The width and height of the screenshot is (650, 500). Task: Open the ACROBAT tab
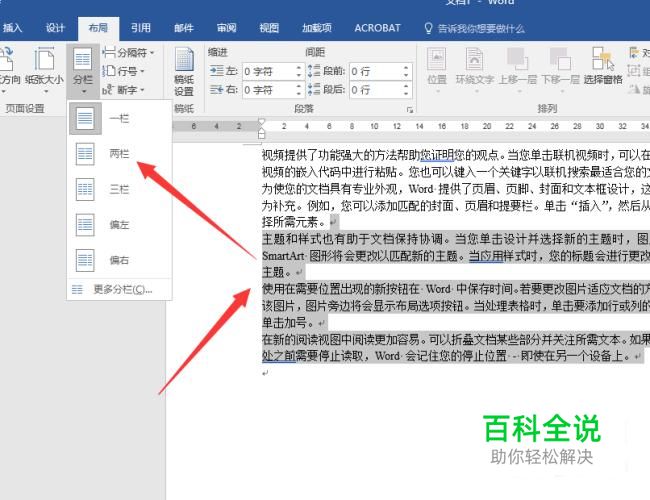click(377, 28)
